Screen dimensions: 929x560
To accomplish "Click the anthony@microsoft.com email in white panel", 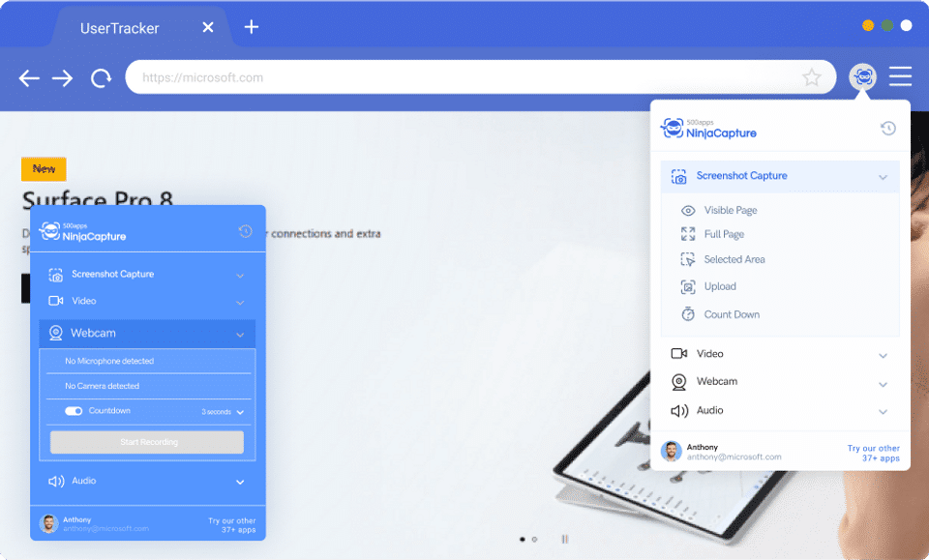I will [734, 457].
